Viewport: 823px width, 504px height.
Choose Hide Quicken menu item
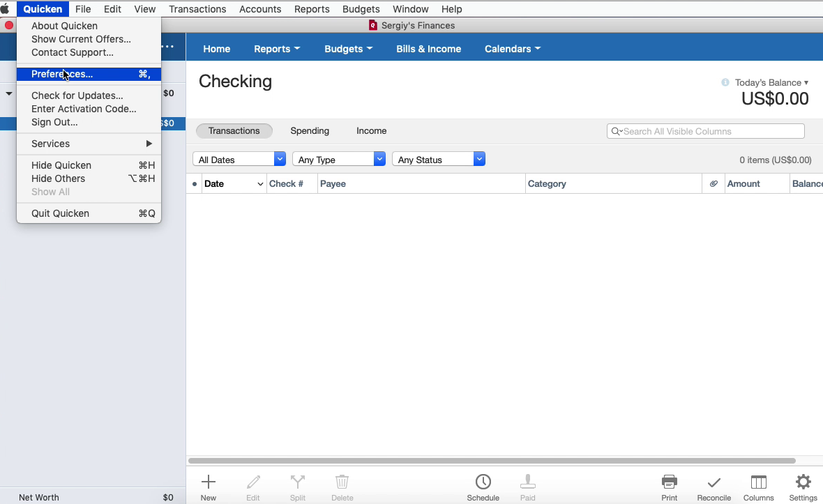point(89,165)
